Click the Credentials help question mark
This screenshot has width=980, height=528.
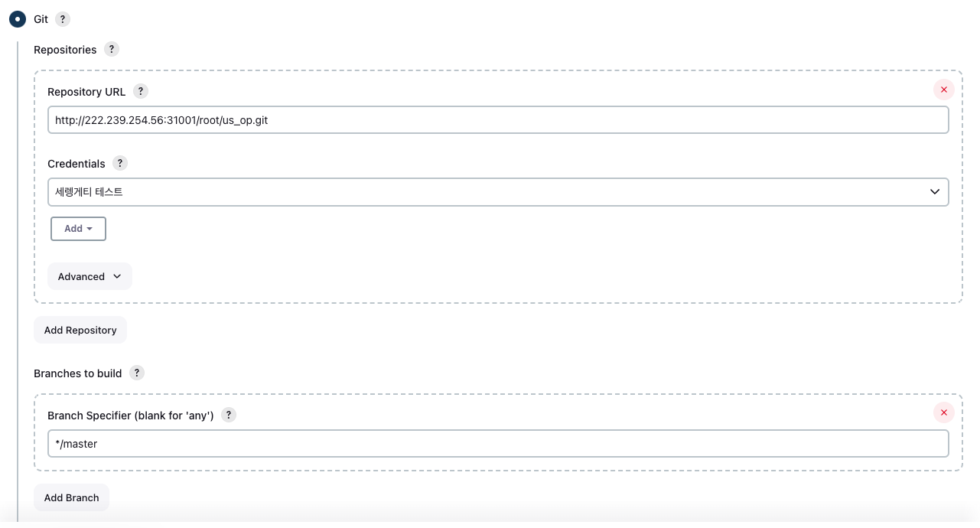click(120, 163)
